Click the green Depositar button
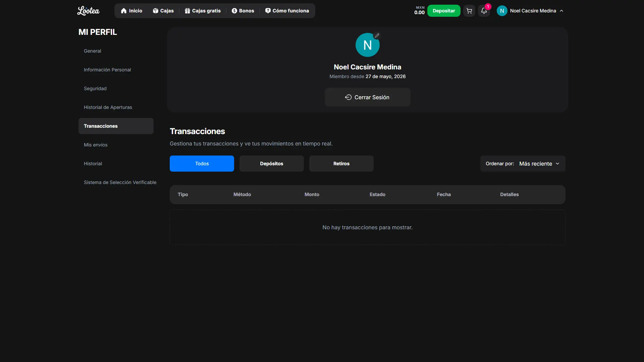 point(444,11)
